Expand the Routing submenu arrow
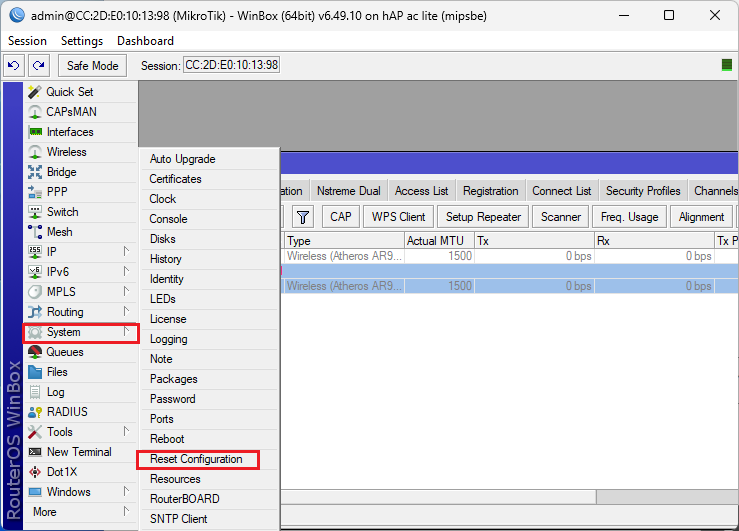The width and height of the screenshot is (739, 531). point(126,311)
